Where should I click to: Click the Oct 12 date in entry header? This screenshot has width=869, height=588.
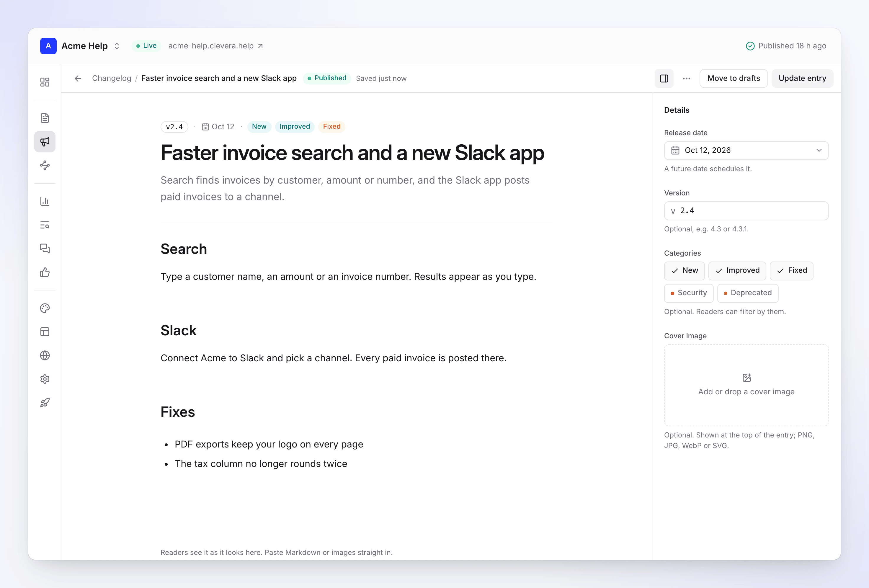(218, 127)
